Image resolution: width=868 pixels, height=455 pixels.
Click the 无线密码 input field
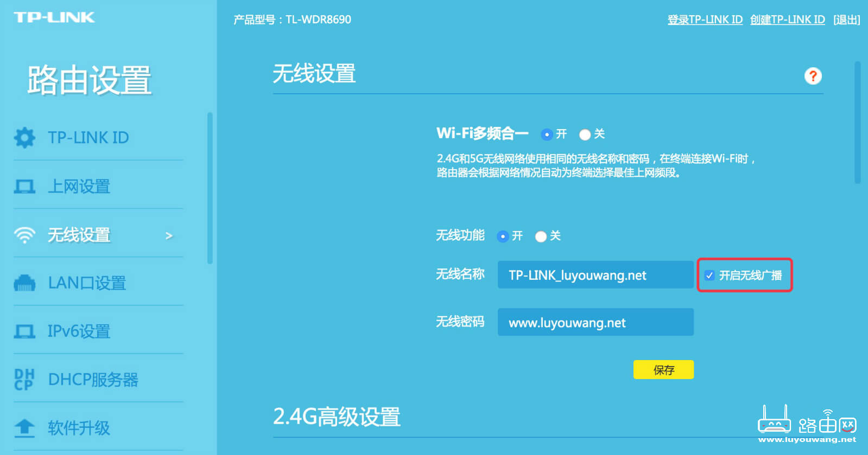[x=595, y=322]
